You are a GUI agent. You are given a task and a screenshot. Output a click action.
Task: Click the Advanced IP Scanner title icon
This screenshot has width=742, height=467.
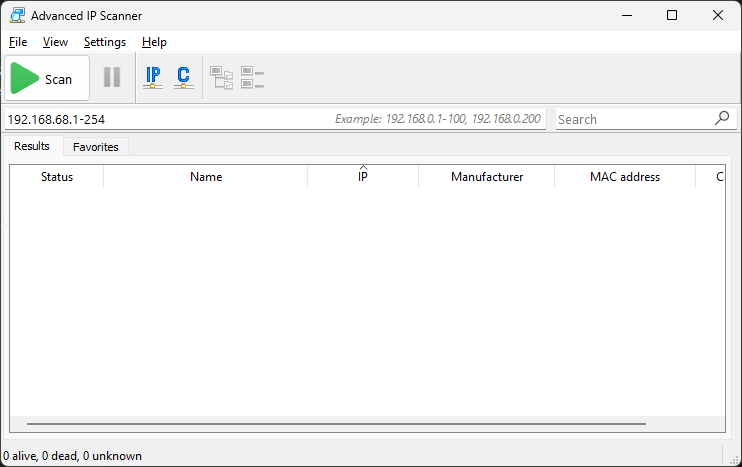(16, 16)
